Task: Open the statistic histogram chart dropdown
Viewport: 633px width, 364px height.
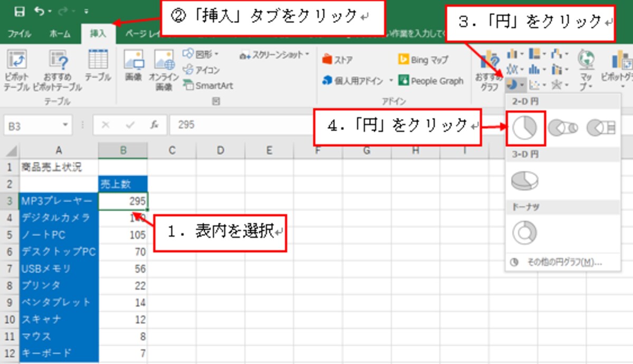Action: [x=538, y=69]
